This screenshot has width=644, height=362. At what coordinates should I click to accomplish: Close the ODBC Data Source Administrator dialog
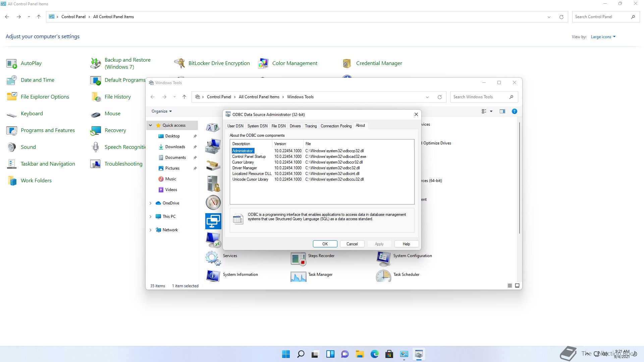click(416, 114)
